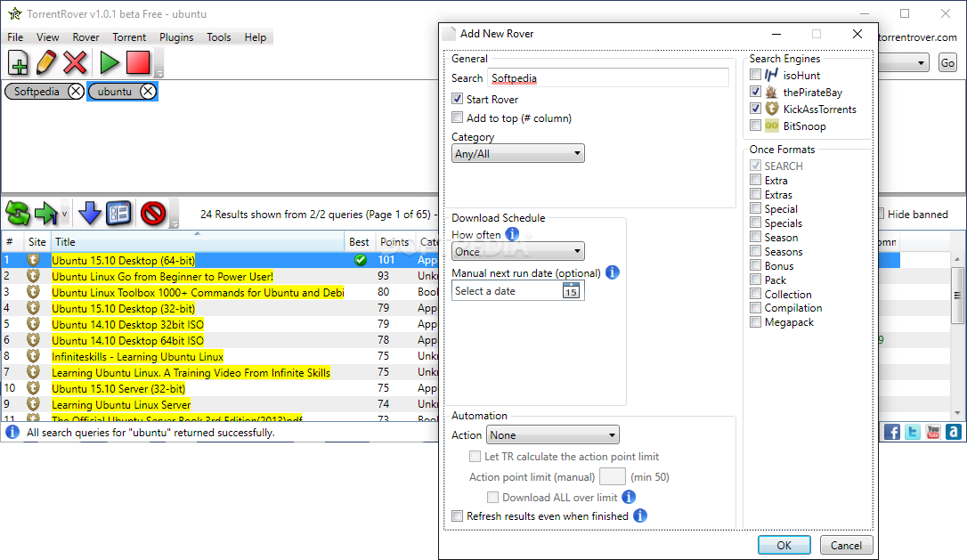
Task: Toggle the Start Rover checkbox
Action: pos(457,99)
